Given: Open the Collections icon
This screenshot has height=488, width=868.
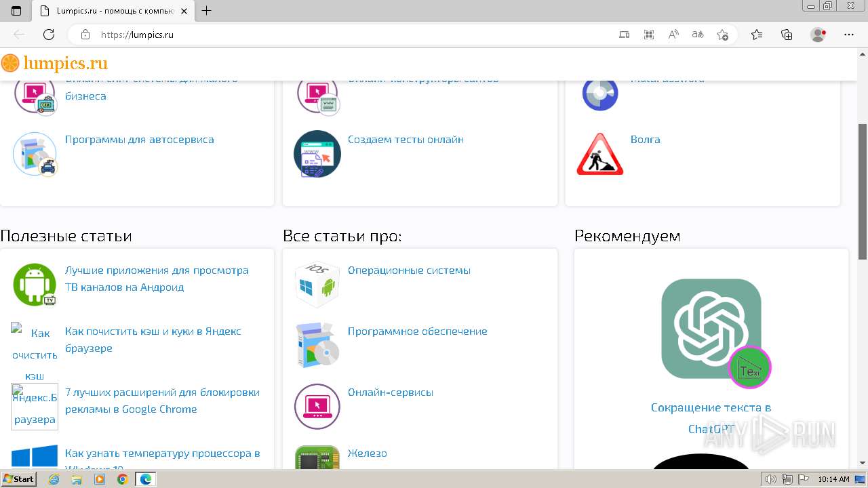Looking at the screenshot, I should [x=787, y=35].
